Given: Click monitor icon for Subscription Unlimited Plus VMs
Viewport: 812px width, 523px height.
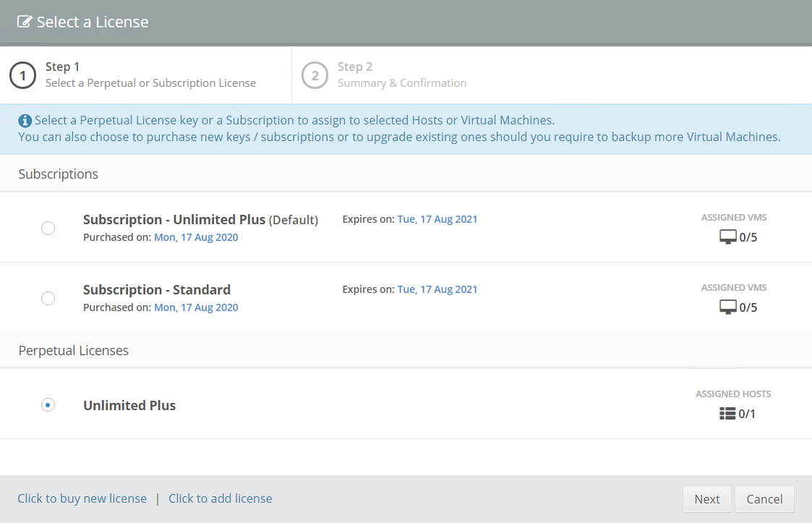Looking at the screenshot, I should coord(727,237).
